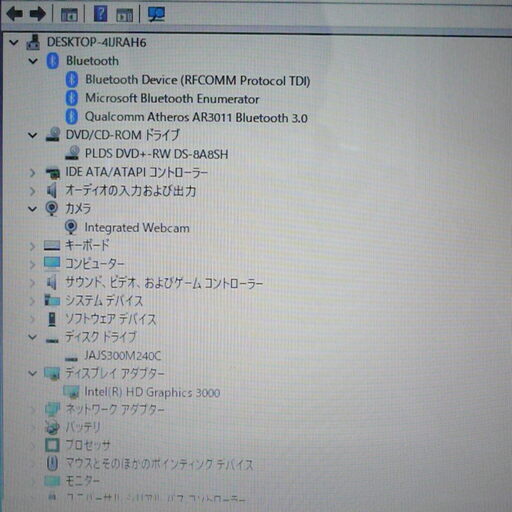Click the Back arrow toolbar icon
512x512 pixels.
click(14, 14)
